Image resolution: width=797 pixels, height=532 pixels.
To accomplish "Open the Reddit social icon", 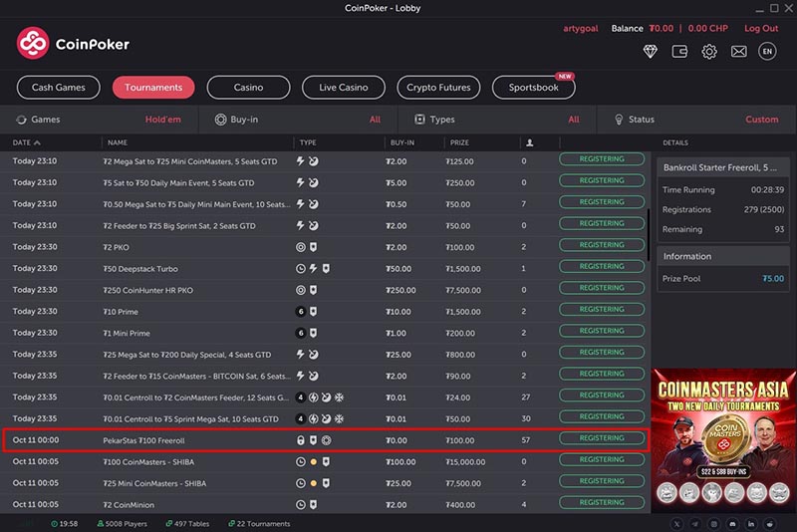I will tap(768, 523).
